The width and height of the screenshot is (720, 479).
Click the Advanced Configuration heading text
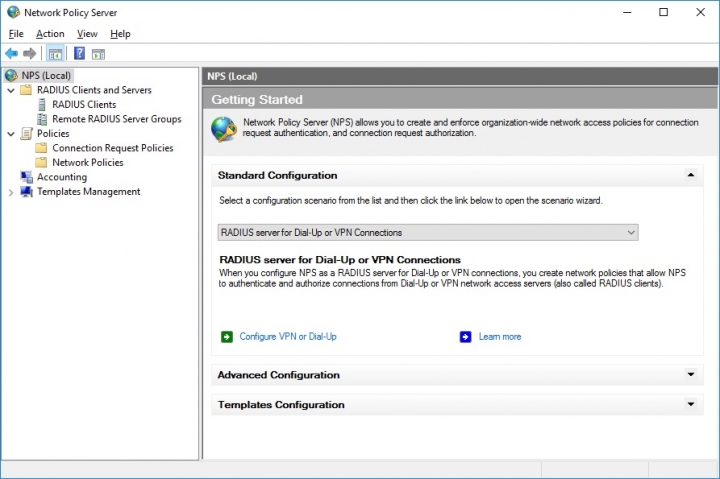(x=279, y=375)
